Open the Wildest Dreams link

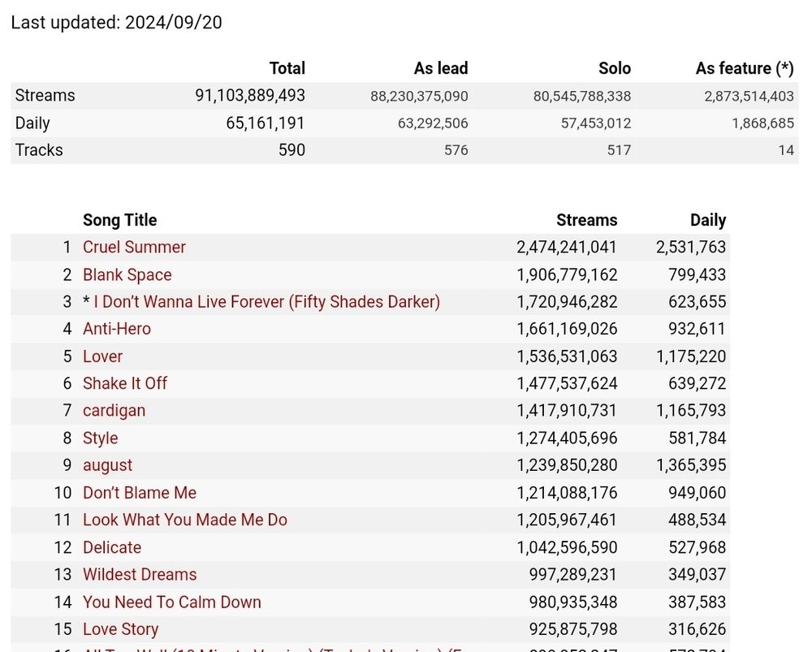click(140, 575)
